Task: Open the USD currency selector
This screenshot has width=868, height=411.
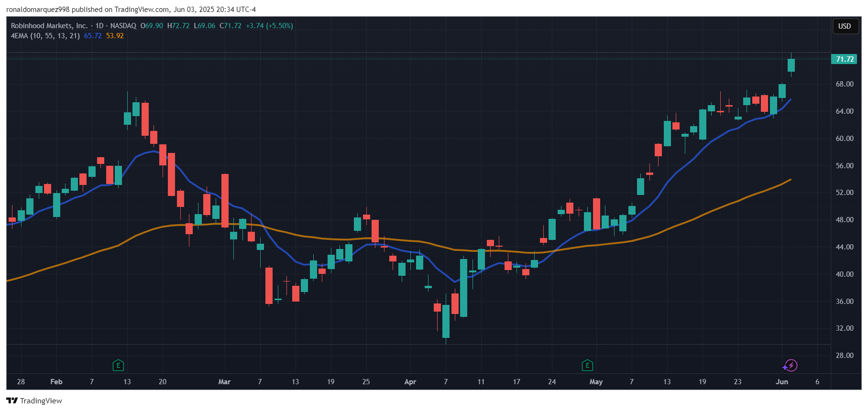Action: (x=845, y=26)
